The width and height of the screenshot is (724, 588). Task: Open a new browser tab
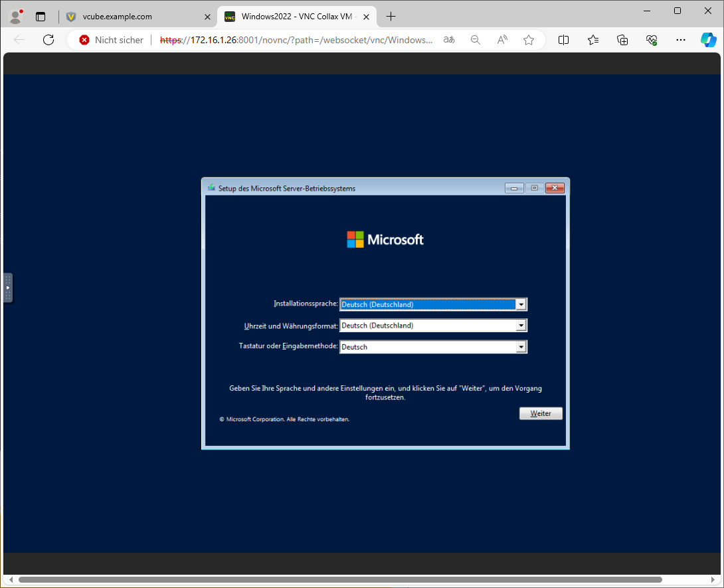[391, 17]
